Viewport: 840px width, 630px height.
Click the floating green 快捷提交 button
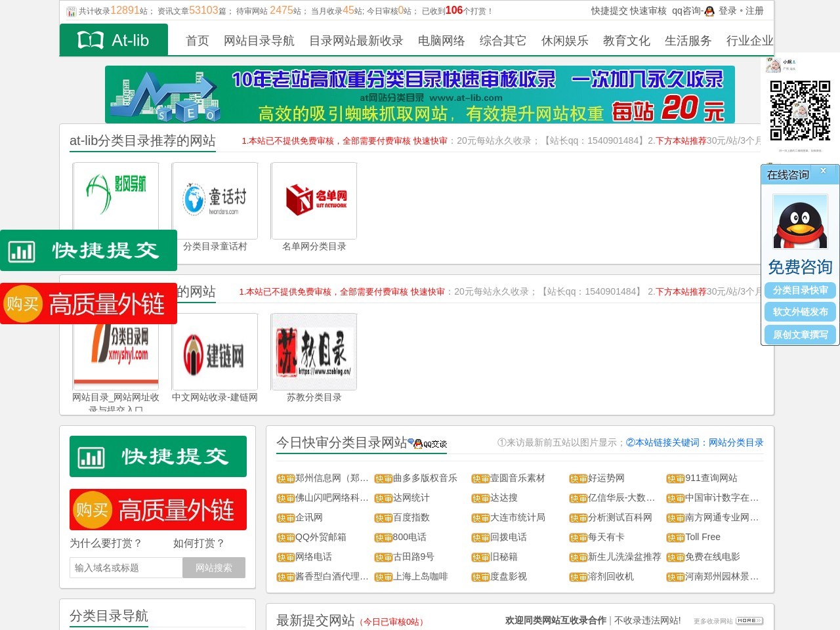tap(89, 251)
